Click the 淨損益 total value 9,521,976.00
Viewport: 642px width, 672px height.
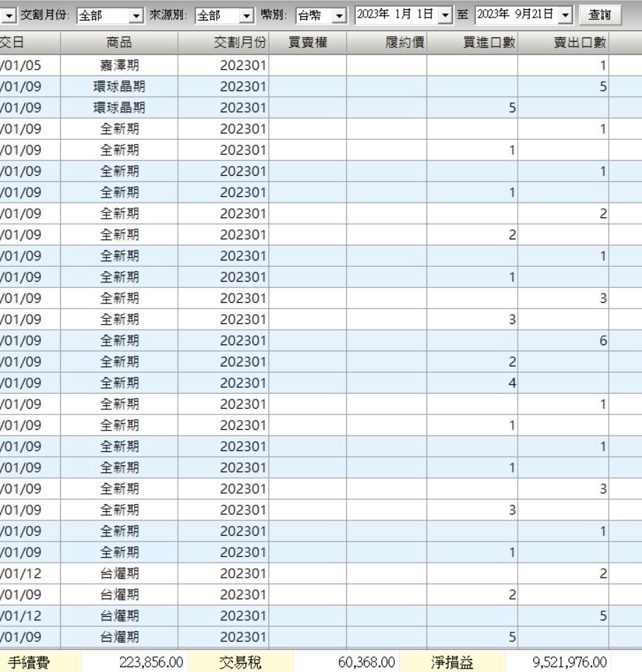coord(569,663)
